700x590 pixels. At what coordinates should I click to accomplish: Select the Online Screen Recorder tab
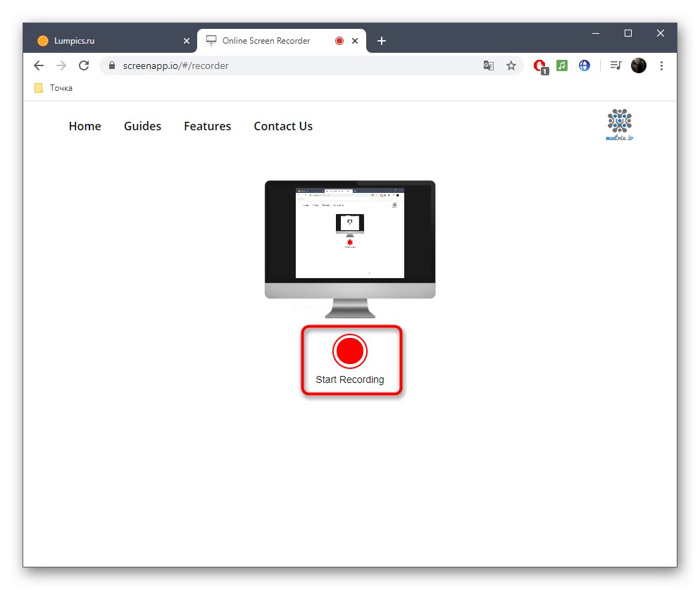pos(264,40)
